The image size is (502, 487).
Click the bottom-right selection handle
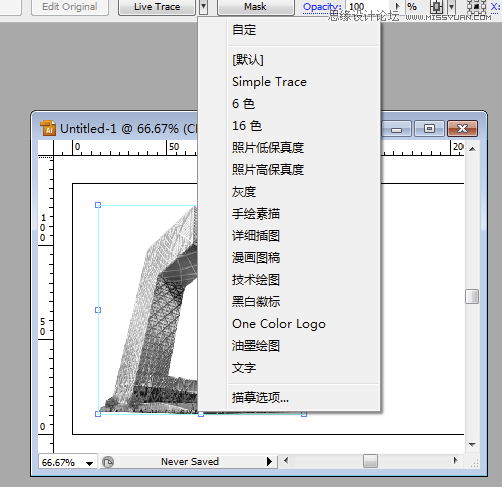point(304,414)
